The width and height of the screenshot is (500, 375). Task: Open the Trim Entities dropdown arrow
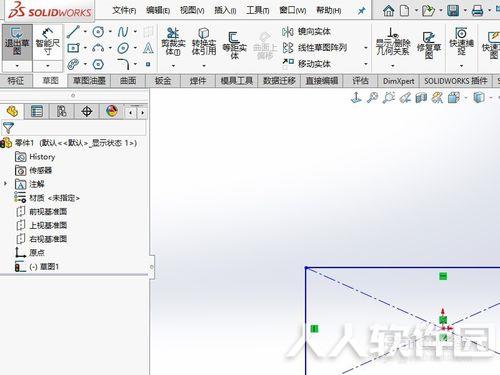pyautogui.click(x=173, y=66)
